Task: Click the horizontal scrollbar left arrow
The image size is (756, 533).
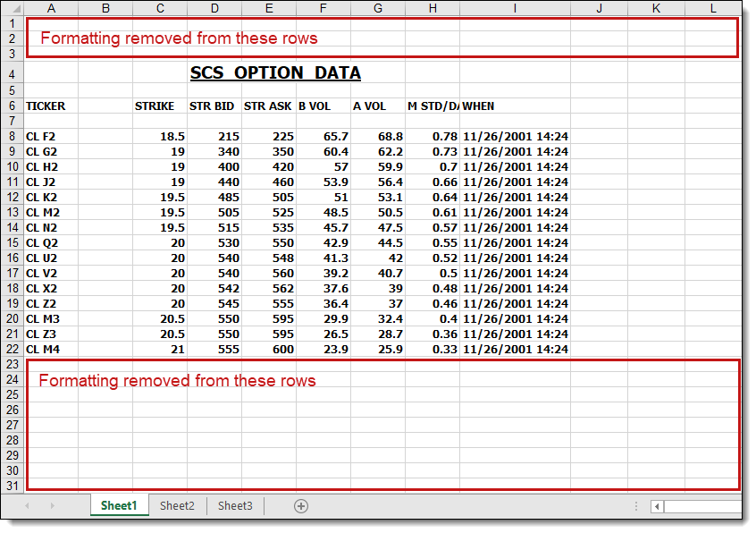Action: point(657,506)
